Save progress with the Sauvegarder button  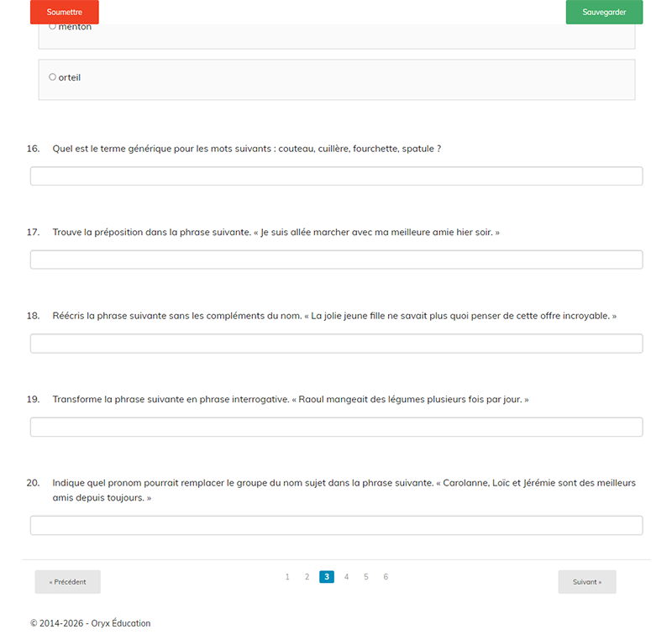click(604, 13)
